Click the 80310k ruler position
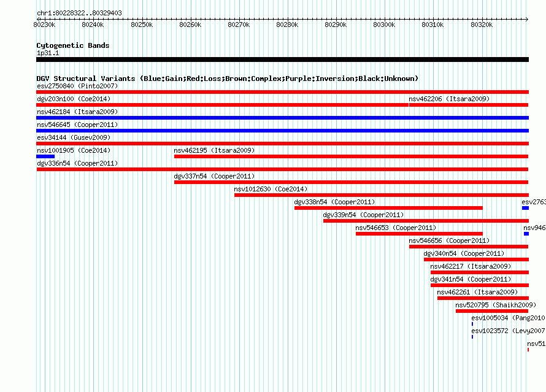546x392 pixels. pos(433,25)
